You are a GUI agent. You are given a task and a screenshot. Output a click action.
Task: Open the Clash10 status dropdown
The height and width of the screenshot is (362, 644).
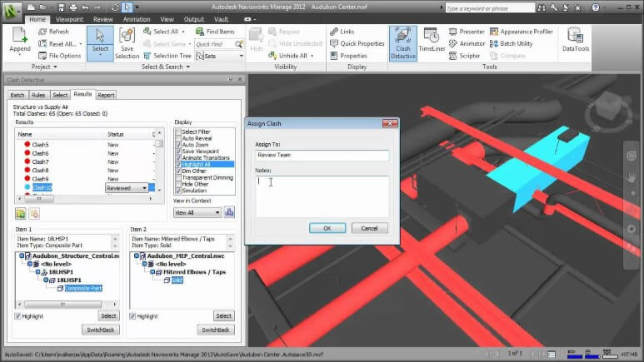(x=144, y=188)
